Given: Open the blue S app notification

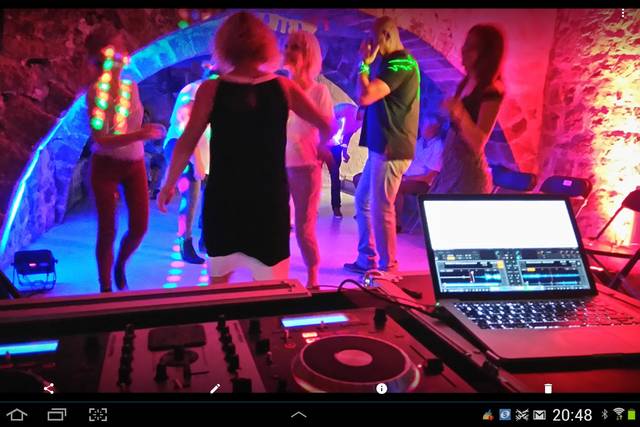Looking at the screenshot, I should [x=505, y=415].
